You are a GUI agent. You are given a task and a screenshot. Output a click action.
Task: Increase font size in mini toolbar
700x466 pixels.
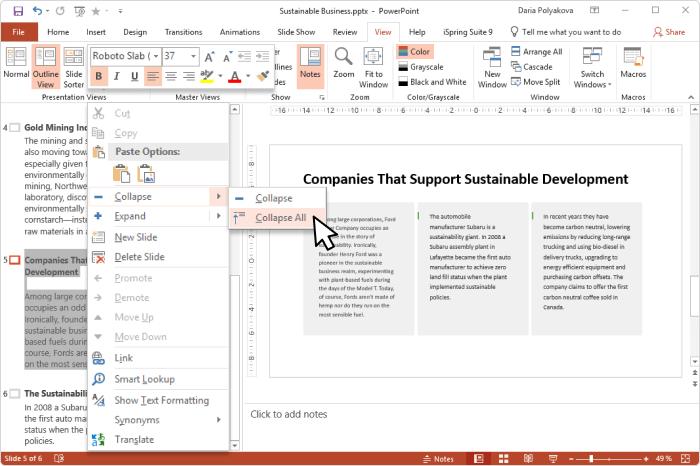(209, 57)
